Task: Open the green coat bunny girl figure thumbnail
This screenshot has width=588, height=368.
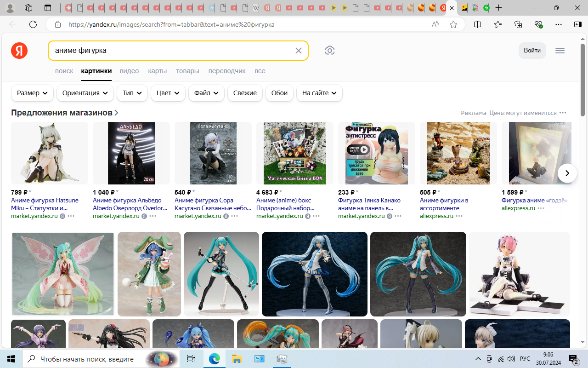Action: pyautogui.click(x=149, y=274)
